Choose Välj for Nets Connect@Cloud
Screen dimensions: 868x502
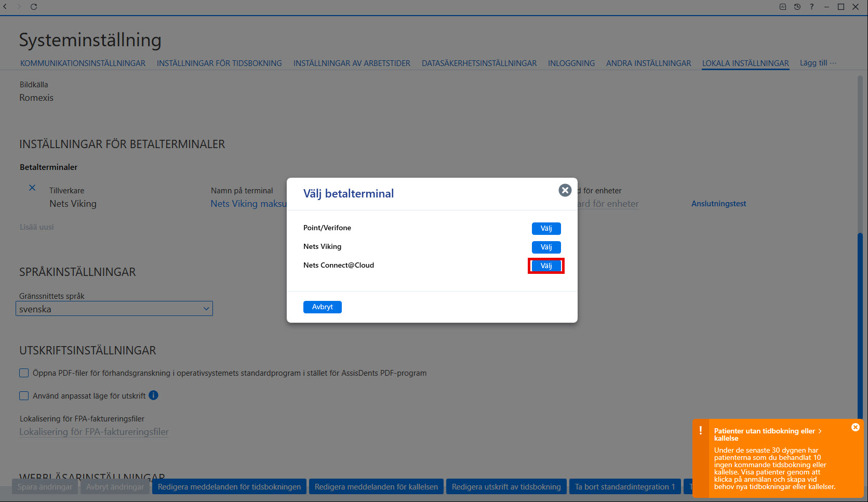coord(546,266)
